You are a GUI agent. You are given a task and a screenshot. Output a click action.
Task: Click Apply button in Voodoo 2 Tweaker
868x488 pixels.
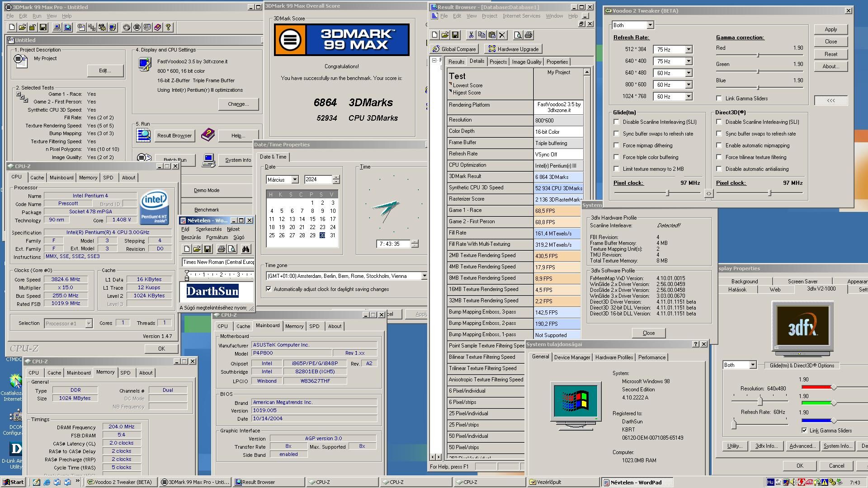(830, 29)
